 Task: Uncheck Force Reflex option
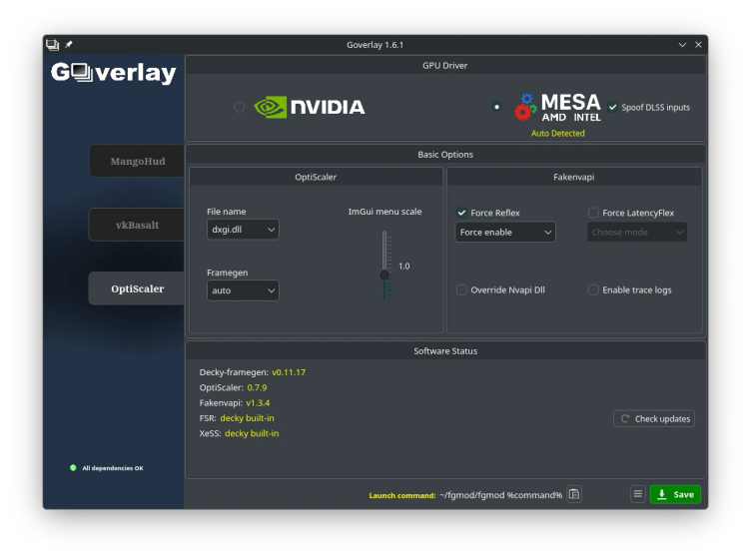pyautogui.click(x=461, y=213)
